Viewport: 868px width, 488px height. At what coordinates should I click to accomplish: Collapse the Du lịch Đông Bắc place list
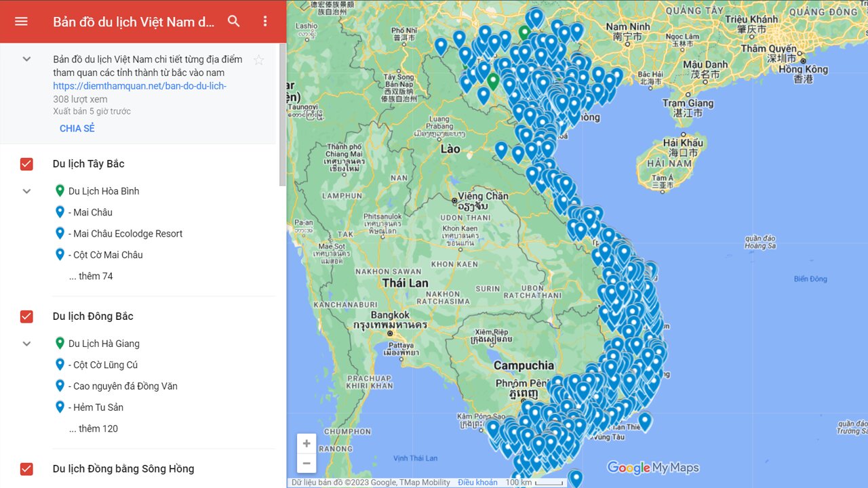click(x=26, y=344)
